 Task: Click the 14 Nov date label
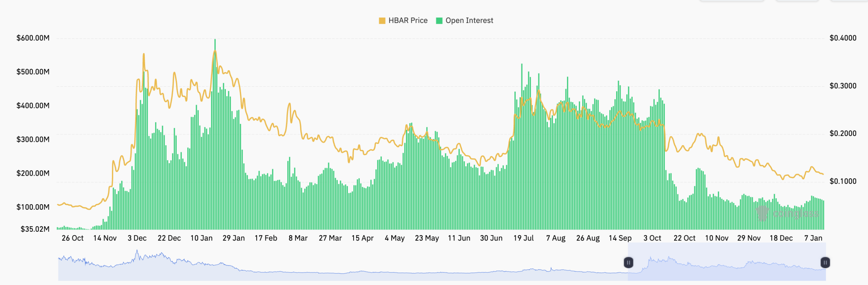(105, 238)
